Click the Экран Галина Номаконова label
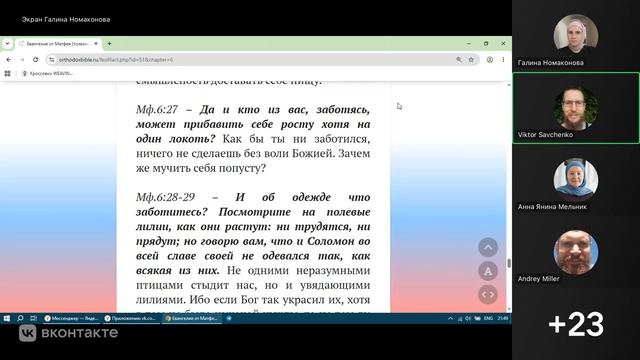This screenshot has width=640, height=360. pyautogui.click(x=66, y=19)
